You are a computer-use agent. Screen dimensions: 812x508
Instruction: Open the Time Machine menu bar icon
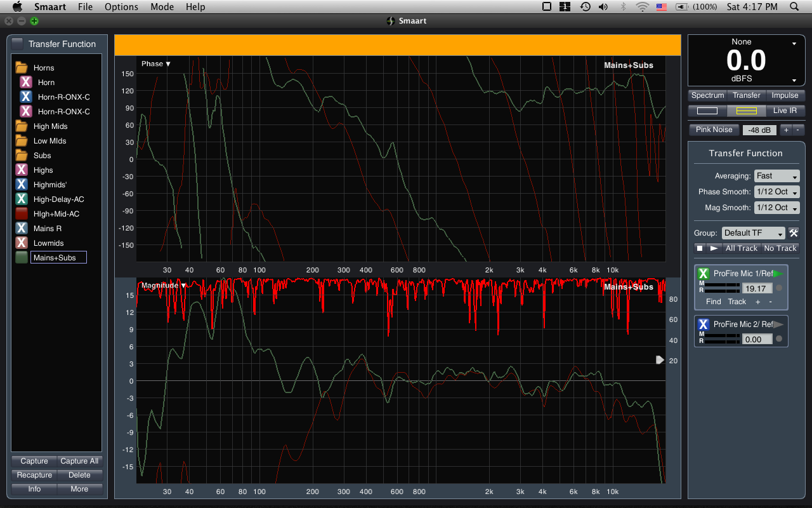(x=585, y=7)
